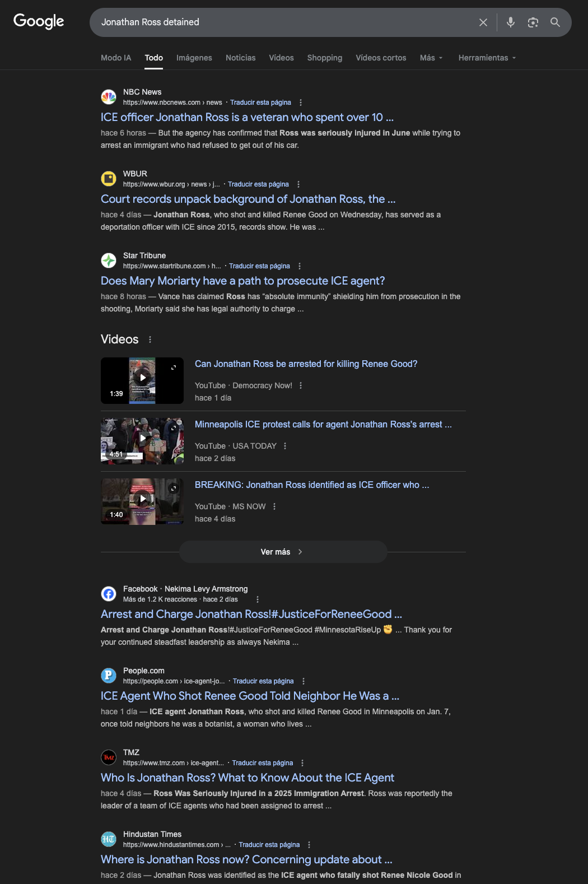588x884 pixels.
Task: Switch to the Noticias tab
Action: click(241, 58)
